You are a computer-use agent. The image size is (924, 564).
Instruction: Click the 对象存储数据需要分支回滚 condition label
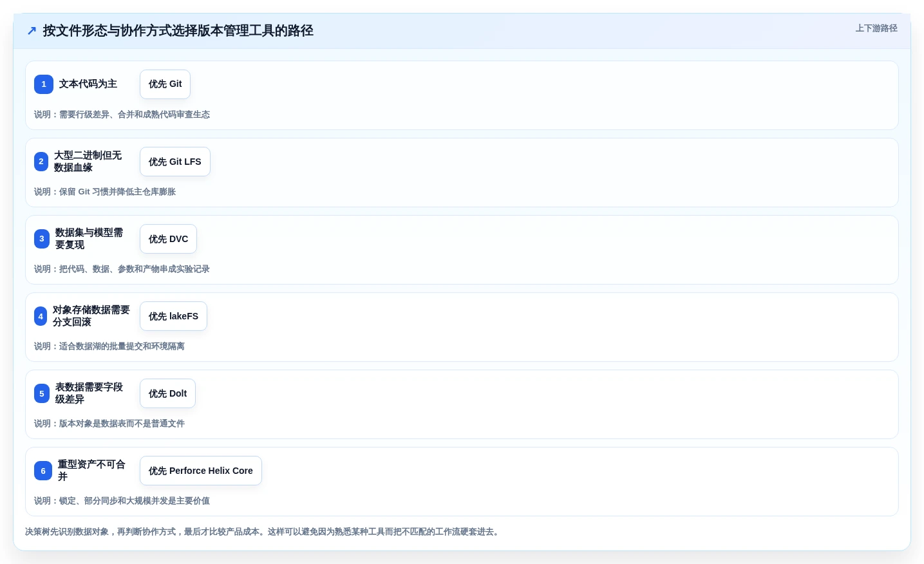point(91,316)
